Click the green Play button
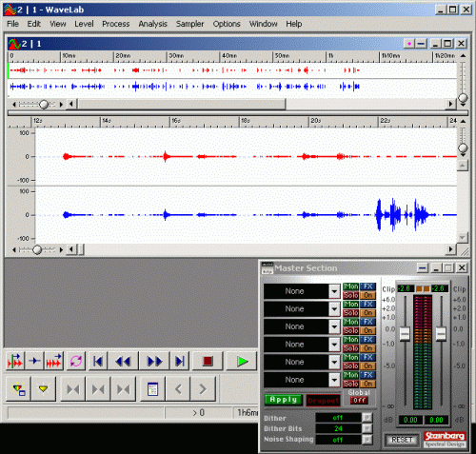The width and height of the screenshot is (476, 454). click(x=242, y=361)
